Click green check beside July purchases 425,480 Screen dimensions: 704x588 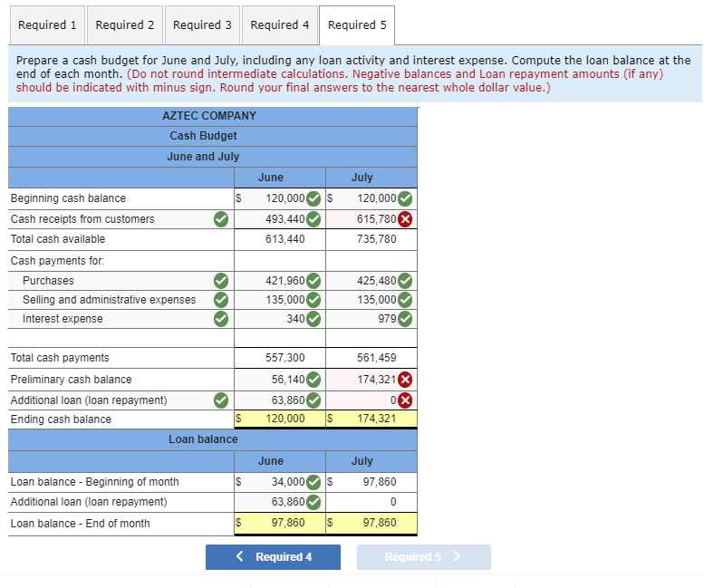point(405,281)
